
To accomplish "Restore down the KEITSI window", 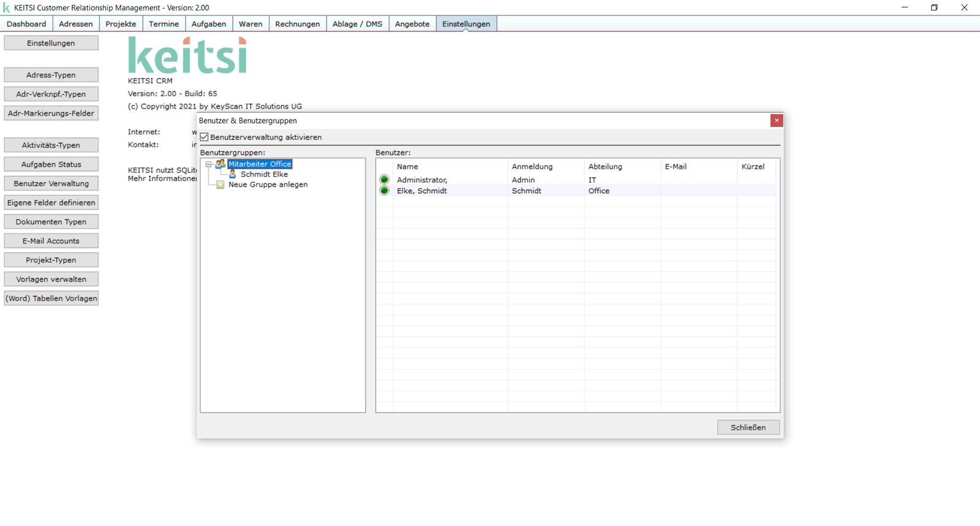I will point(934,7).
